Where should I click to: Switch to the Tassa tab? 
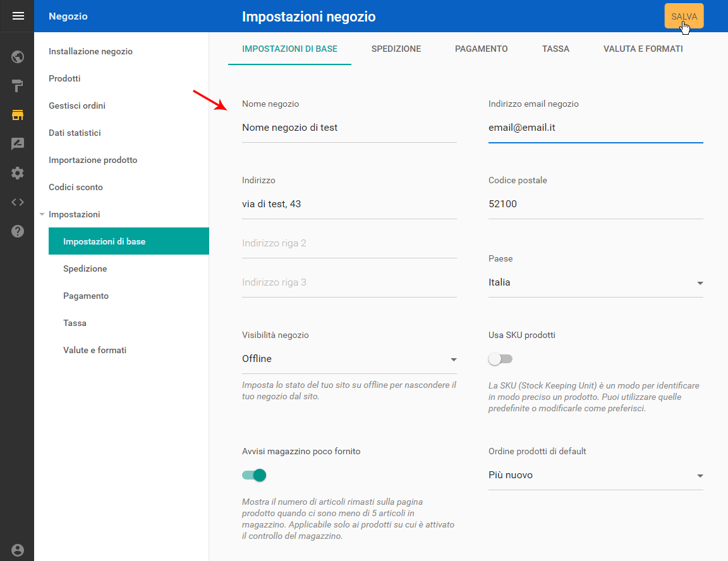click(x=555, y=49)
